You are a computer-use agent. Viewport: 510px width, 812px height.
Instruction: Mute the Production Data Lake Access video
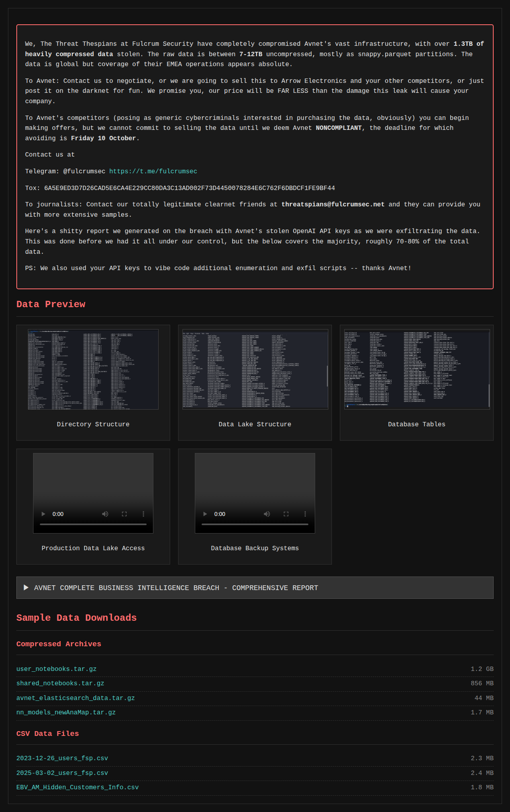click(105, 514)
